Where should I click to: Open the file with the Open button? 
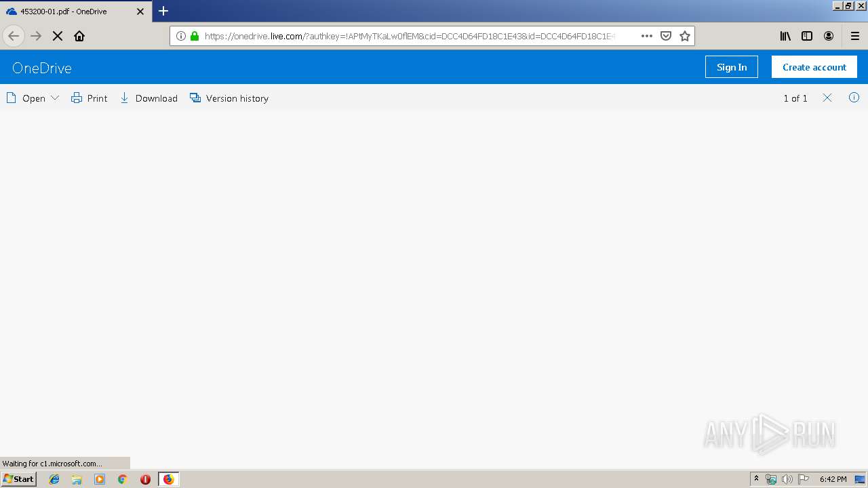tap(26, 98)
